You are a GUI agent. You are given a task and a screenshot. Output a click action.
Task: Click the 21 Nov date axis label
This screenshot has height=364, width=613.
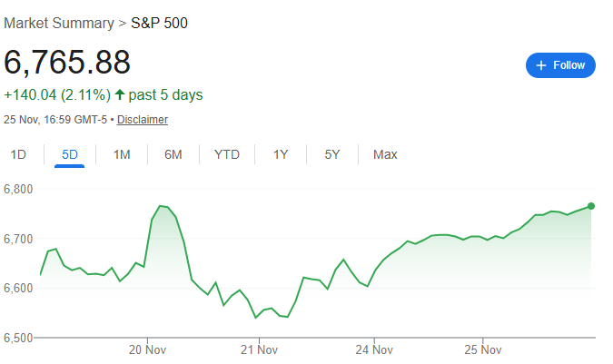click(259, 349)
